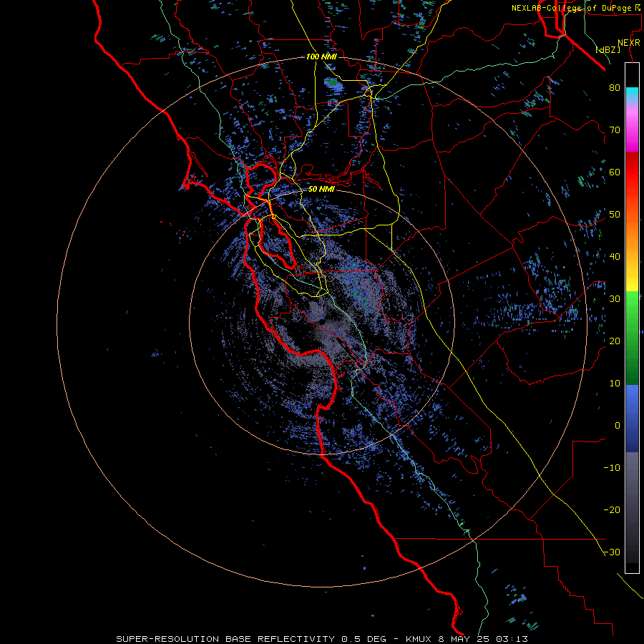This screenshot has width=644, height=644.
Task: Click the "SUPER-RESOLUTION BASE REFLECTIVITY" caption text
Action: tap(225, 639)
